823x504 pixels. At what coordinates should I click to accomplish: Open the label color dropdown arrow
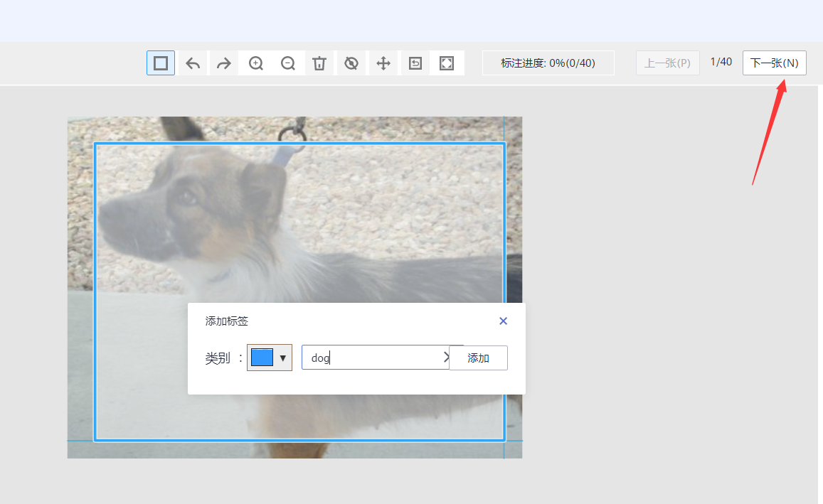(283, 358)
